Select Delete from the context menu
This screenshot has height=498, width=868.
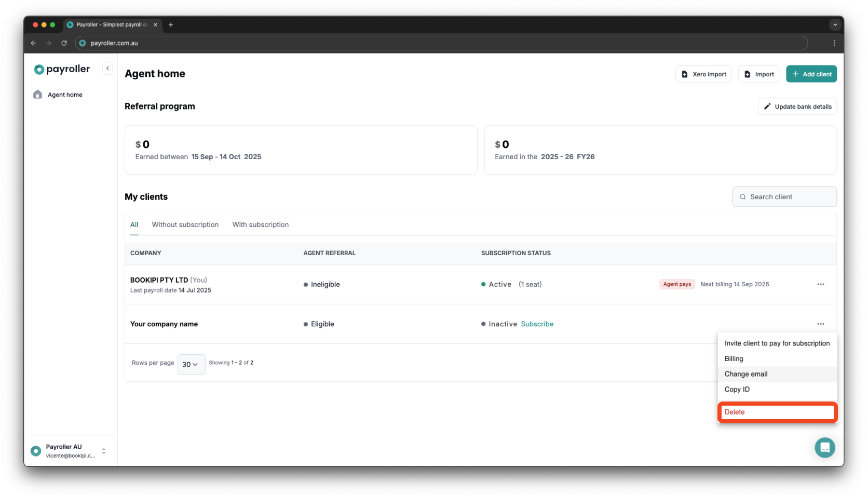[x=777, y=412]
